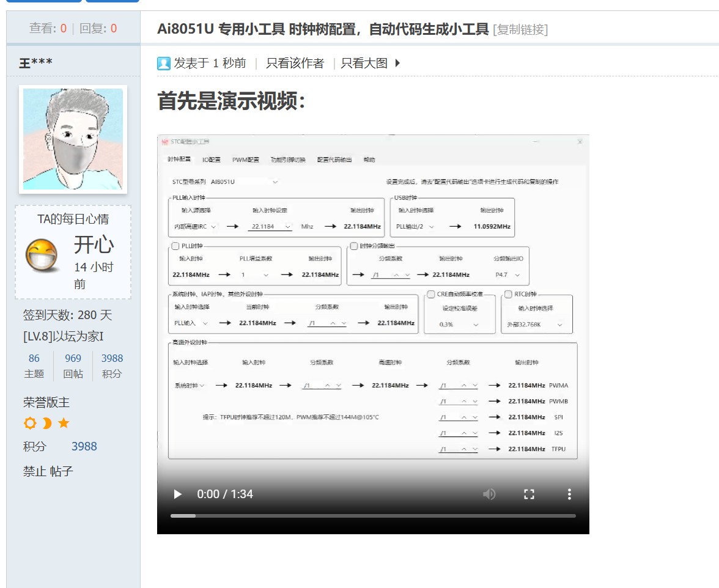Click the Ai8051U post title
This screenshot has width=719, height=588.
pyautogui.click(x=323, y=29)
